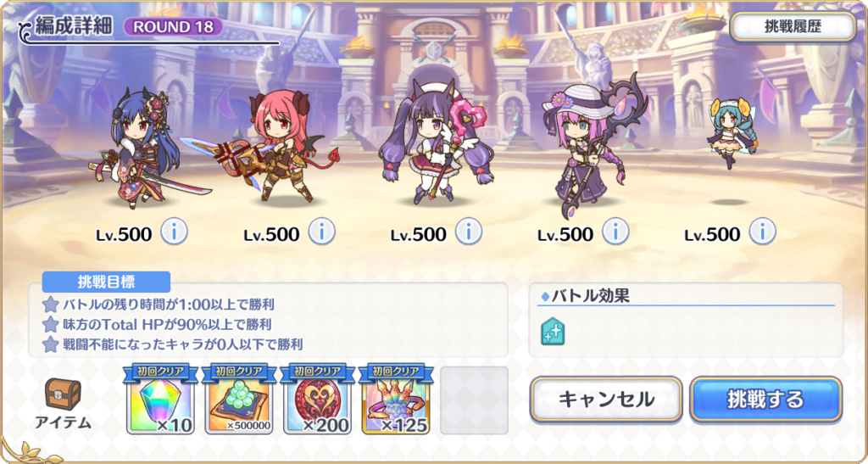Click the empty reward slot

click(475, 400)
